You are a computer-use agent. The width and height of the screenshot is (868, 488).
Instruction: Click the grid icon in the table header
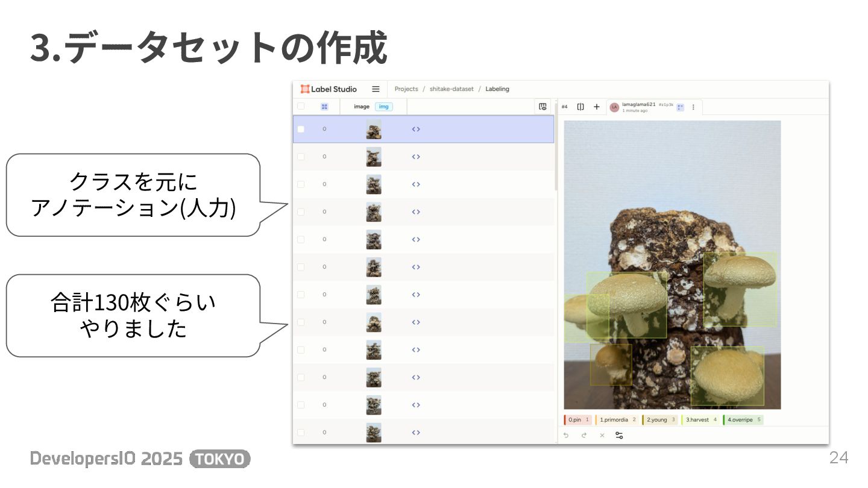point(324,107)
